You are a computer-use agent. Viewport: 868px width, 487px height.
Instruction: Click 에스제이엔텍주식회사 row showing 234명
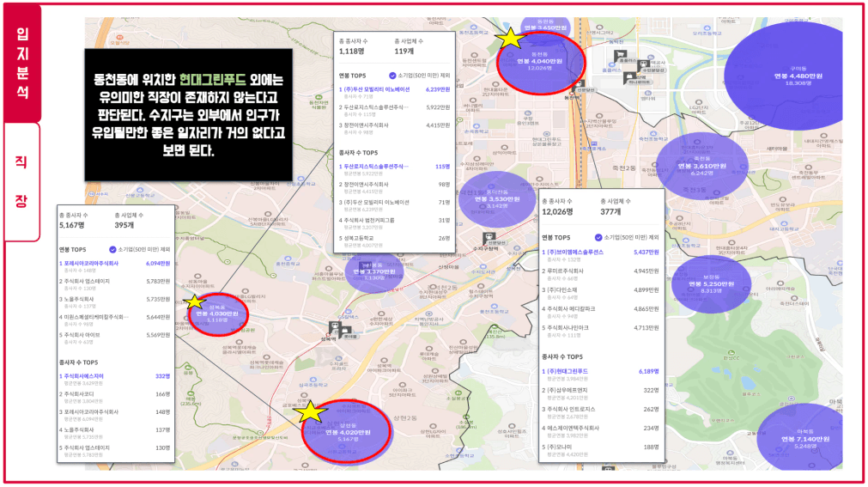(600, 431)
